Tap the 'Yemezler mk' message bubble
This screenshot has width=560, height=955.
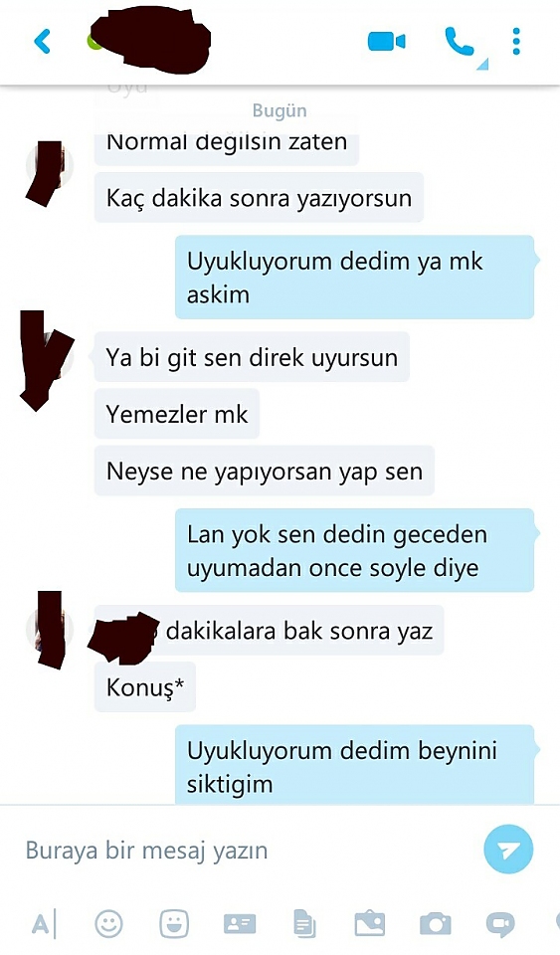click(177, 415)
